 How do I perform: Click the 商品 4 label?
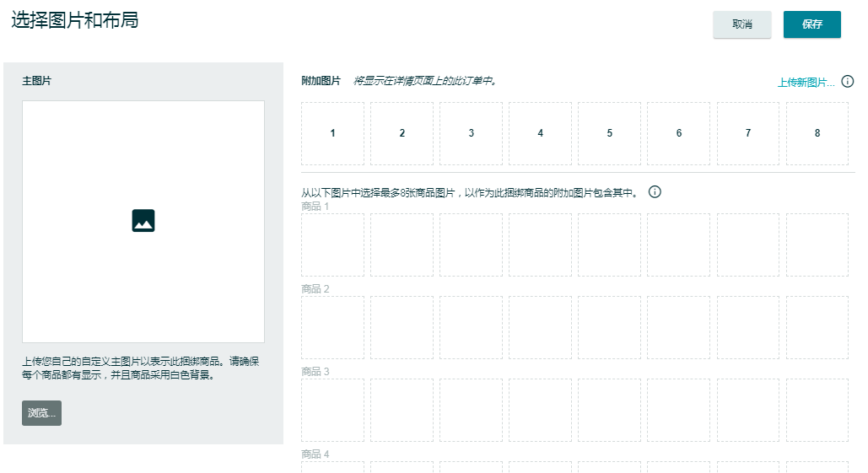click(x=315, y=454)
